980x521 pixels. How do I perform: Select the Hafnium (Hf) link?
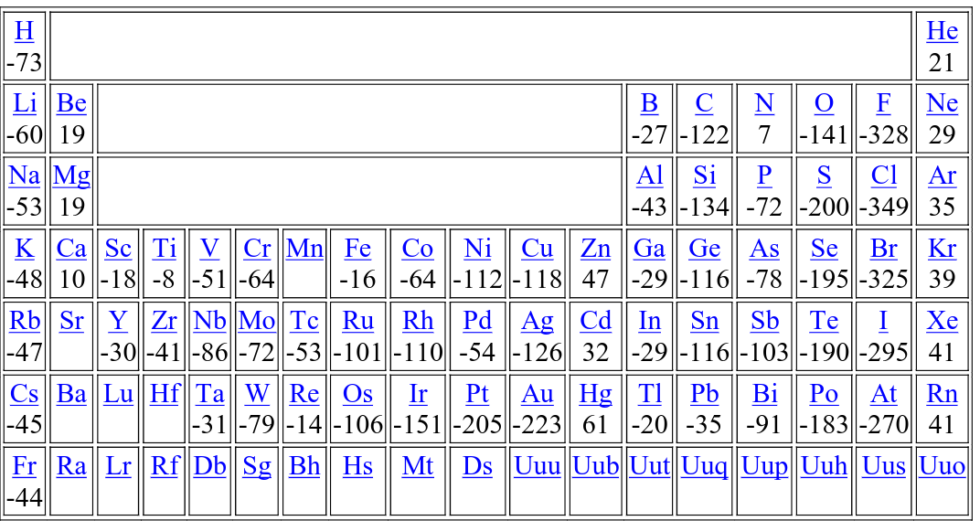[x=165, y=394]
